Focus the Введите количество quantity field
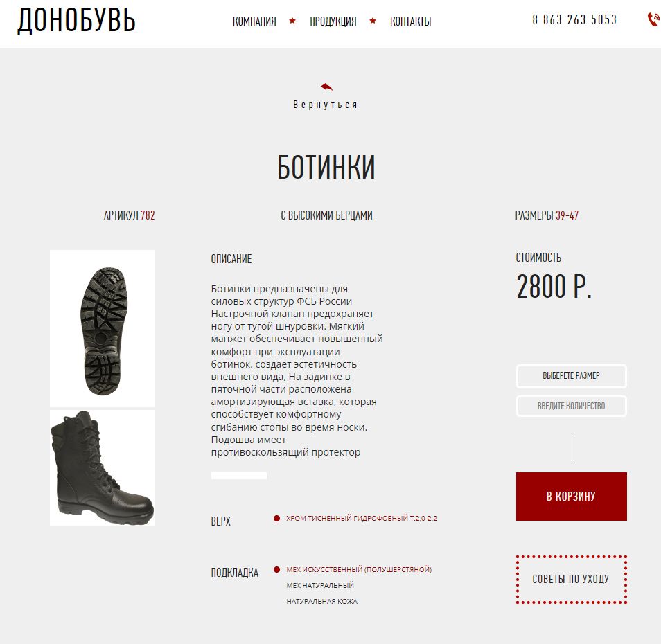Screen dimensions: 661x644 coord(571,406)
